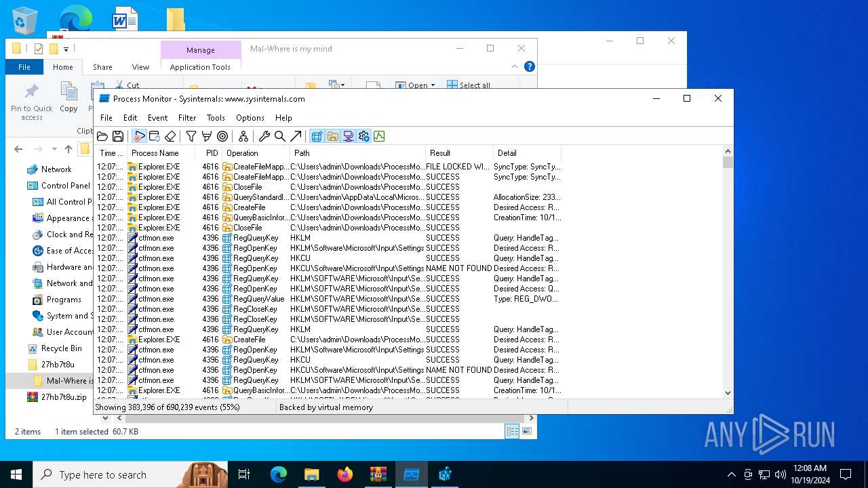Toggle Show Profiling Events
The image size is (868, 488).
[x=379, y=136]
